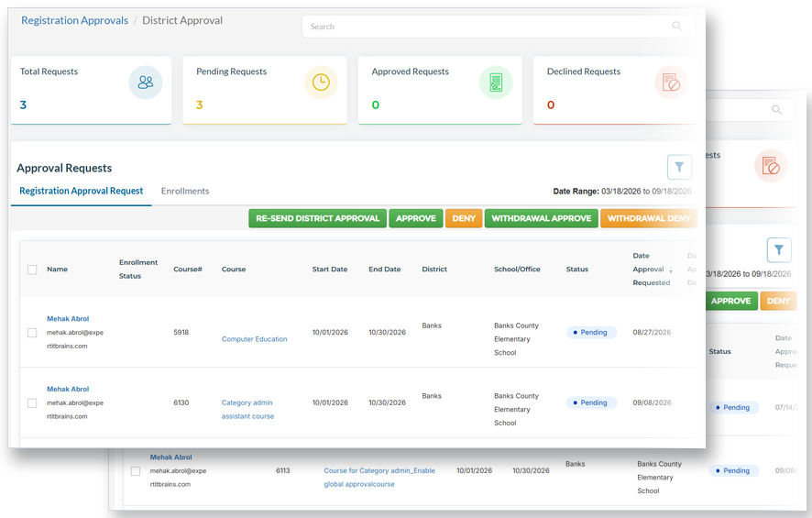Click the WITHDRAWAL DENY button
This screenshot has width=812, height=518.
(x=648, y=218)
